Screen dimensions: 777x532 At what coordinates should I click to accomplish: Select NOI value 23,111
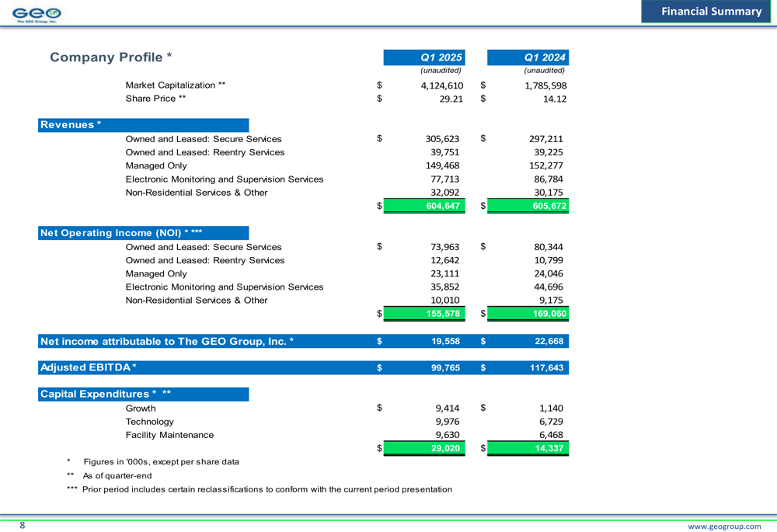click(444, 274)
